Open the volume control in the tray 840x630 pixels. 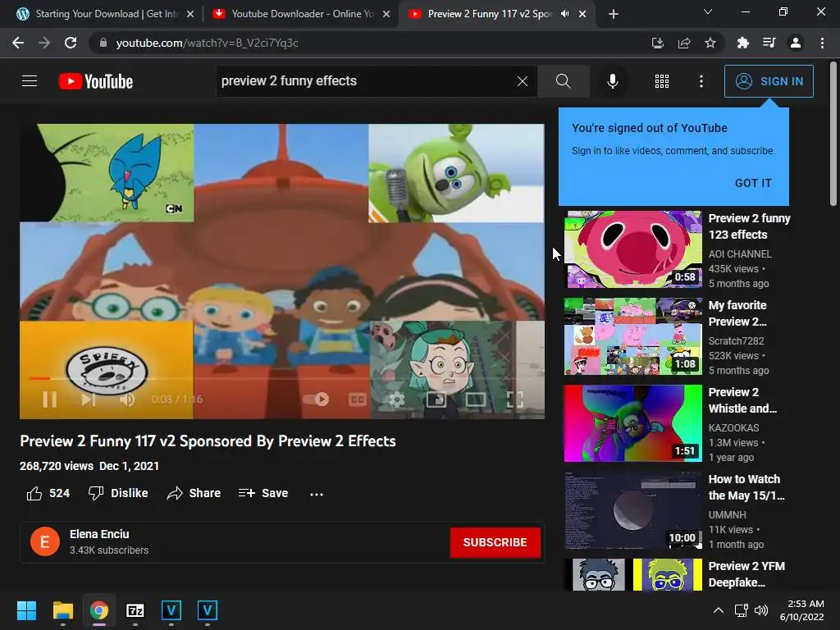tap(760, 610)
